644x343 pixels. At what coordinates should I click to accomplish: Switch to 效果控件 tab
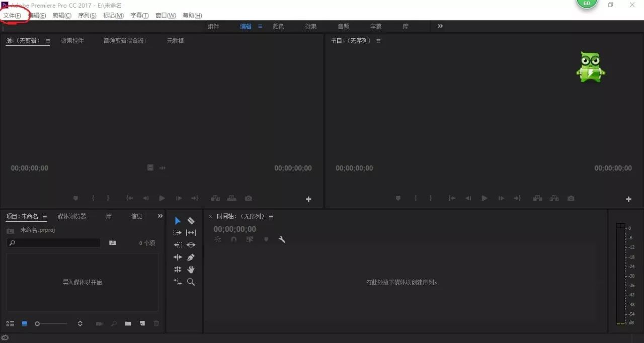pyautogui.click(x=72, y=41)
